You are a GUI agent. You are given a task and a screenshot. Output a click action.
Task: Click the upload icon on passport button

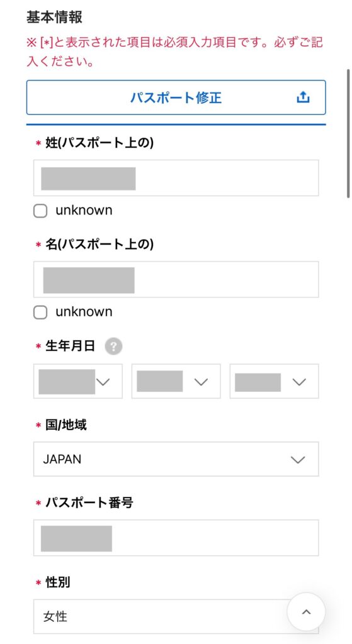click(303, 97)
